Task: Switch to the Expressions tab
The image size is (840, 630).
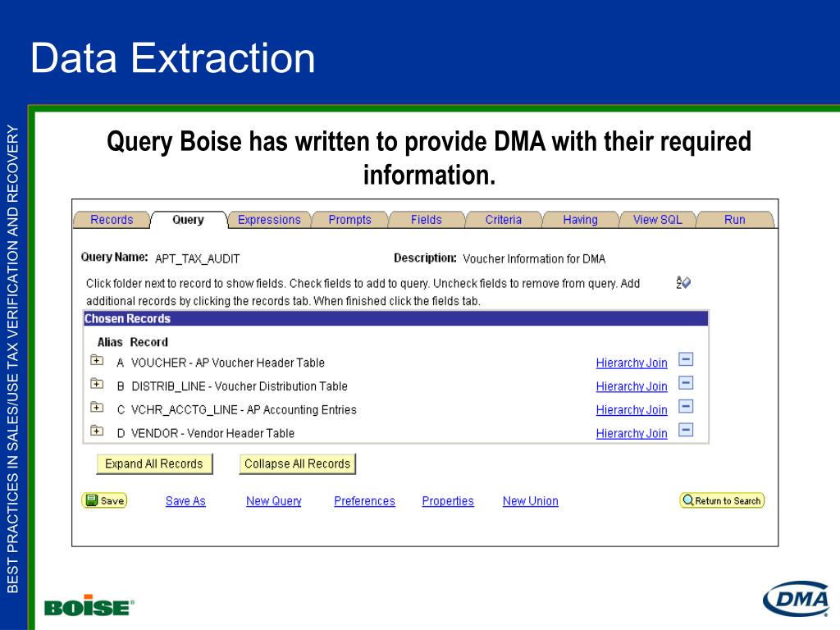Action: point(269,220)
